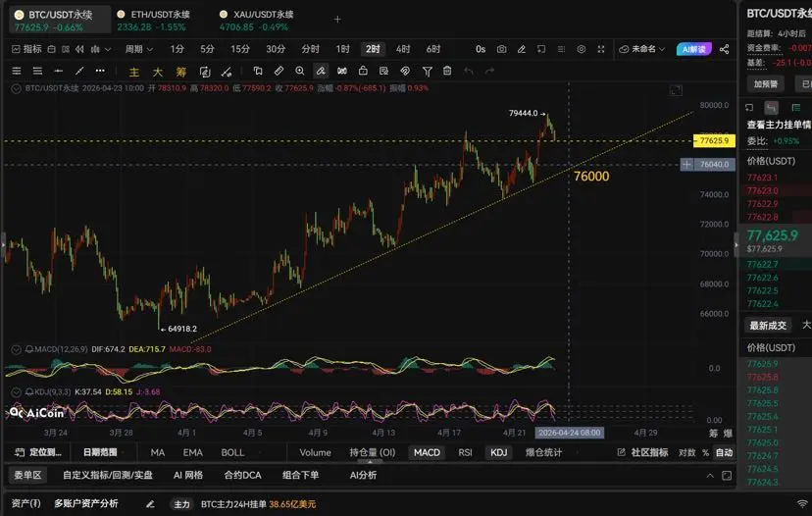Open the 合约DCA tab

[242, 475]
